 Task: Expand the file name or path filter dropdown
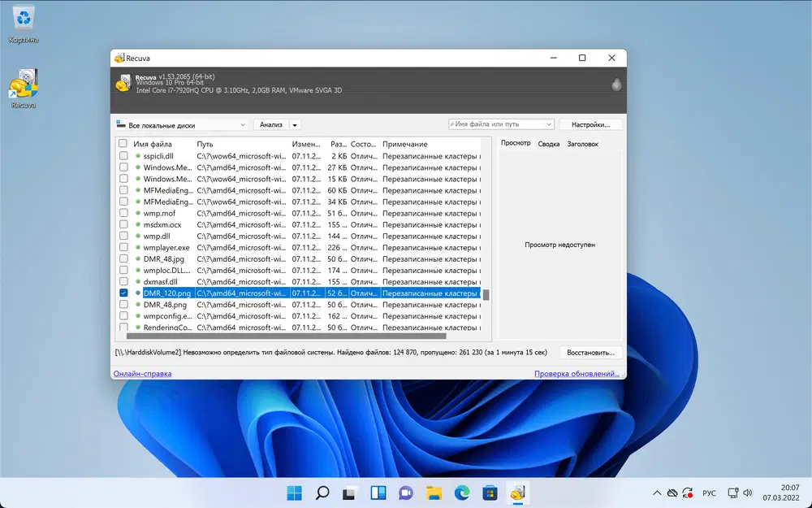point(549,124)
